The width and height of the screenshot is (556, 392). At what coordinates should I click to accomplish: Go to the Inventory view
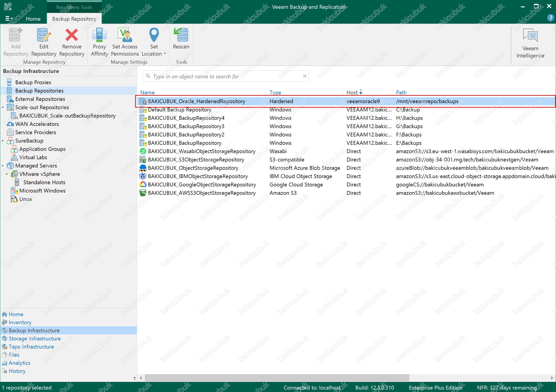click(20, 322)
